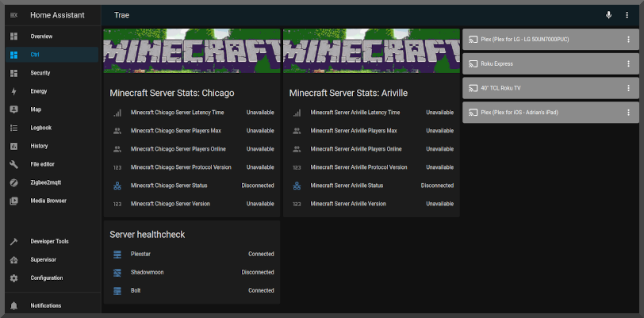Select the Plexstar healthcheck entity

pos(141,254)
